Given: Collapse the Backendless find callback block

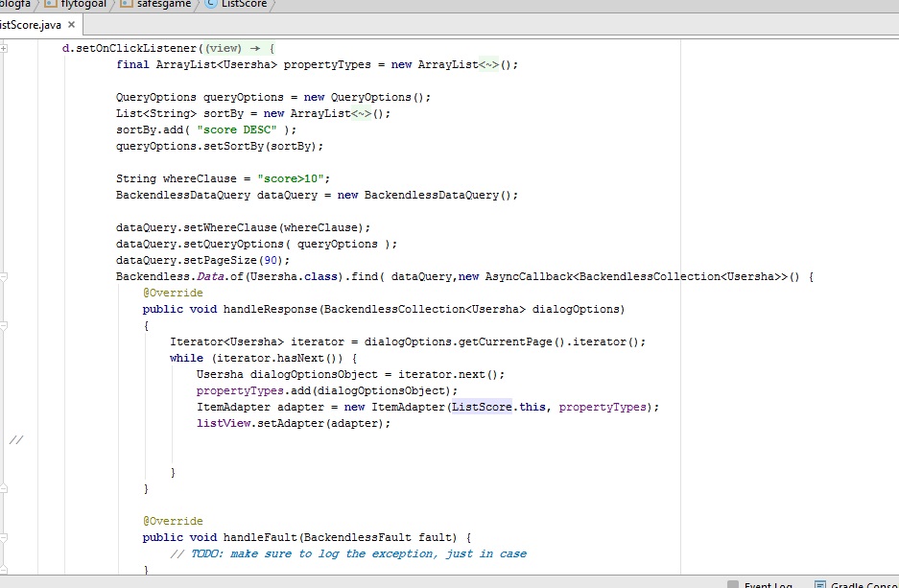Looking at the screenshot, I should 5,277.
